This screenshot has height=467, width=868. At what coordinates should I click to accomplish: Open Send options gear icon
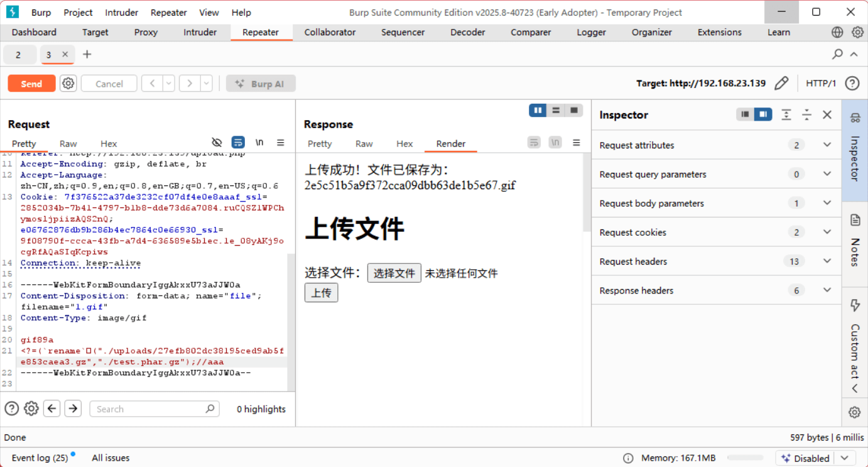pyautogui.click(x=68, y=84)
